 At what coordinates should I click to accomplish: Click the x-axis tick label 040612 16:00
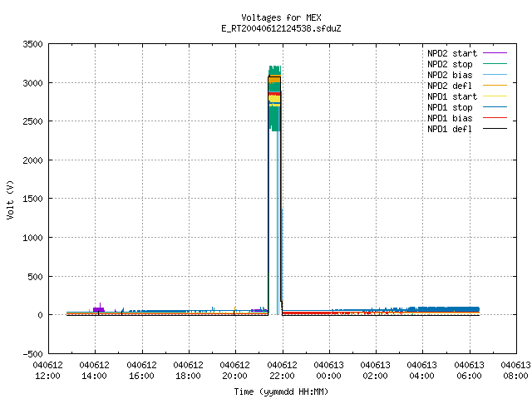pos(141,371)
